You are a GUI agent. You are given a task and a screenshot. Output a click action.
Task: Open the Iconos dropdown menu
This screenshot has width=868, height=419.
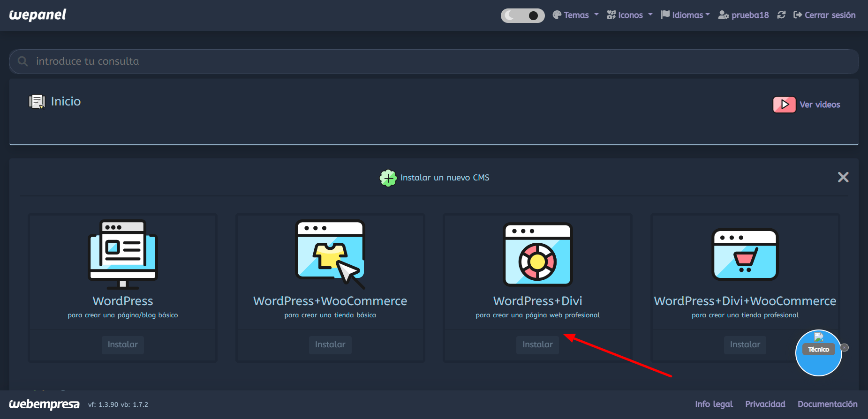click(x=629, y=15)
